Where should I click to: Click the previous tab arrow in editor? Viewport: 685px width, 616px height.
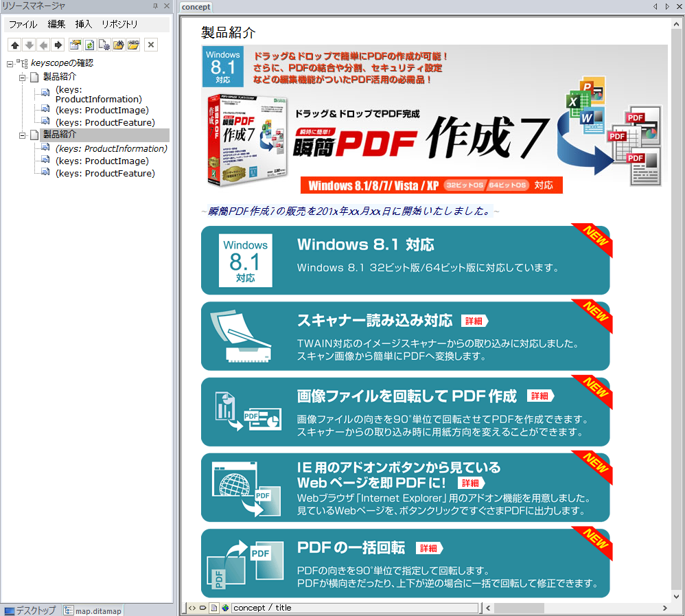point(655,7)
